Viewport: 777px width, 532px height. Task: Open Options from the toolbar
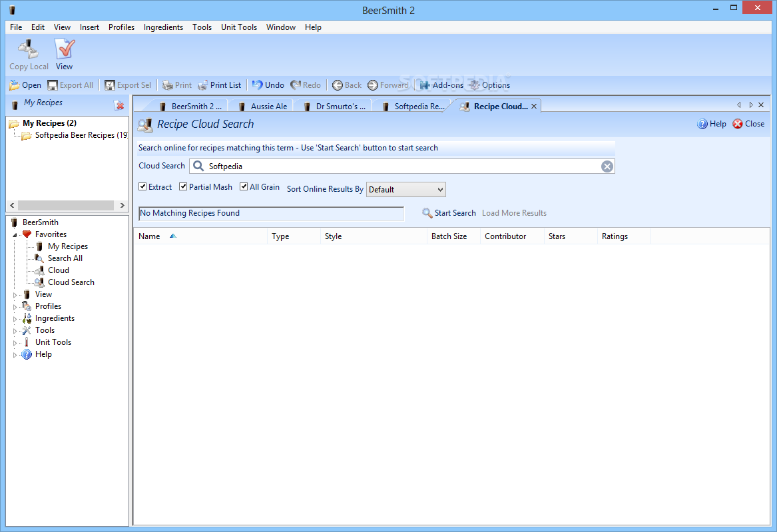point(489,85)
